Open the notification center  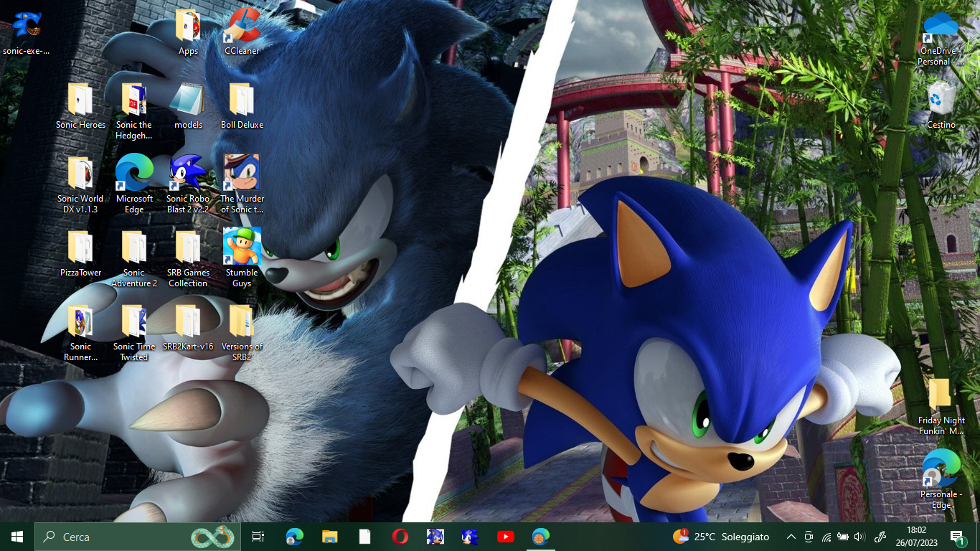click(957, 537)
